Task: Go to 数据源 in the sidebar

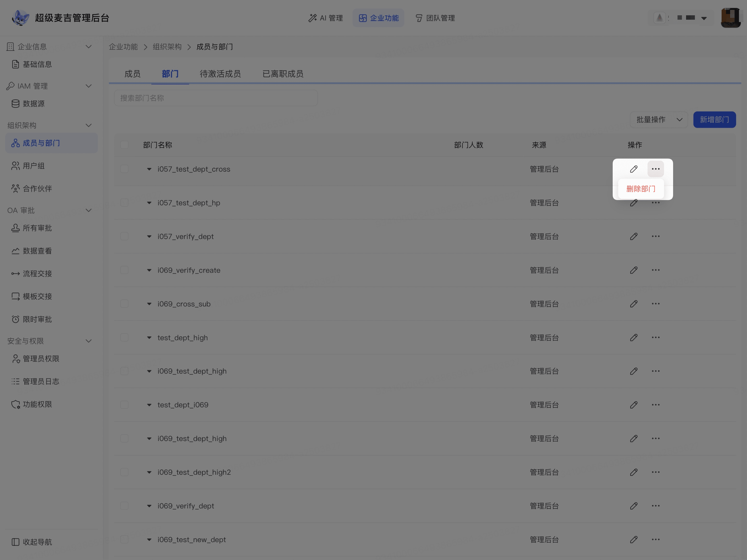Action: tap(51, 104)
